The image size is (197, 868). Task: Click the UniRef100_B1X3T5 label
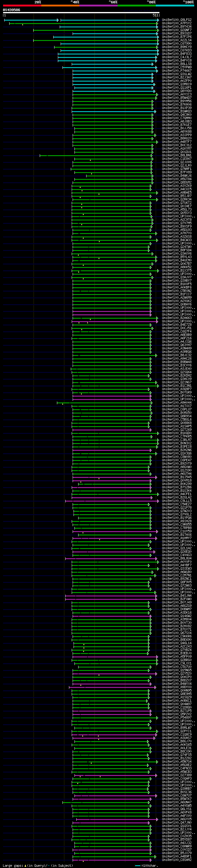click(177, 271)
